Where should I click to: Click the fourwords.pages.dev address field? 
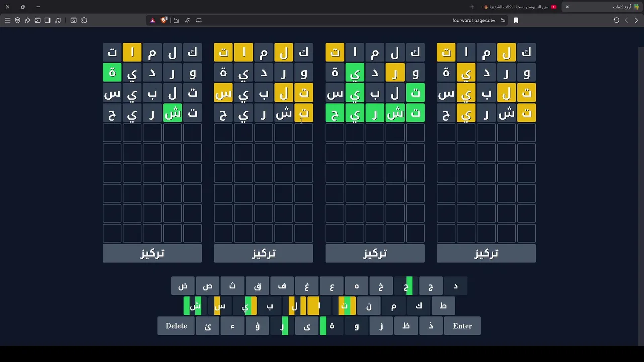point(473,20)
